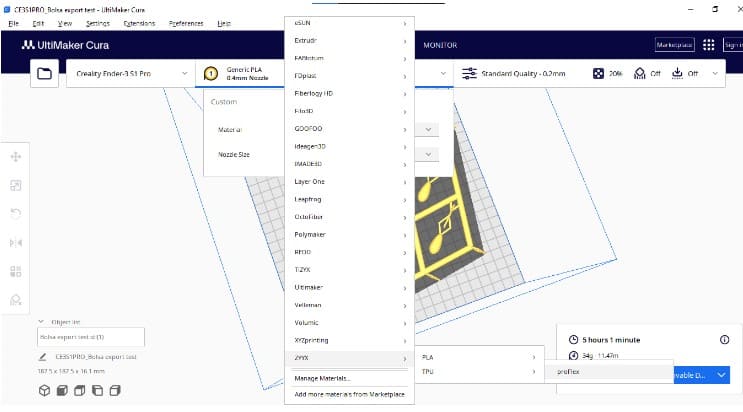Click the 3D perspective view cube icon
This screenshot has width=743, height=412.
[x=45, y=390]
